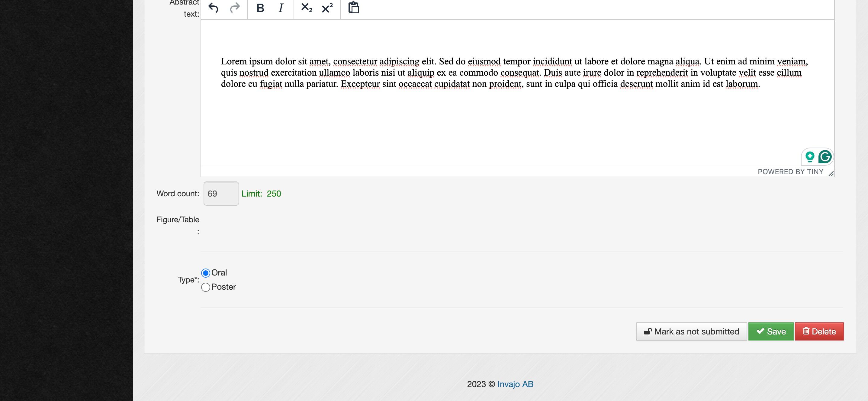
Task: Delete the abstract
Action: click(819, 331)
